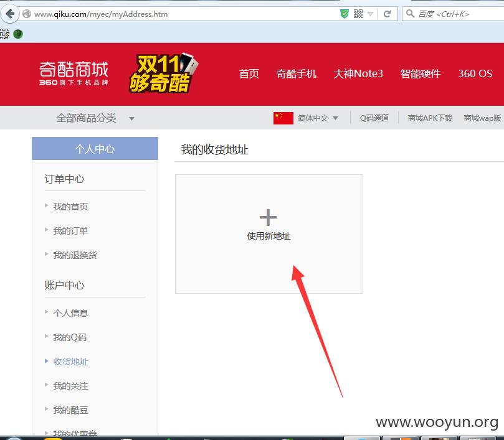The image size is (504, 440).
Task: Open 智能硬件 navigation item
Action: pyautogui.click(x=421, y=74)
